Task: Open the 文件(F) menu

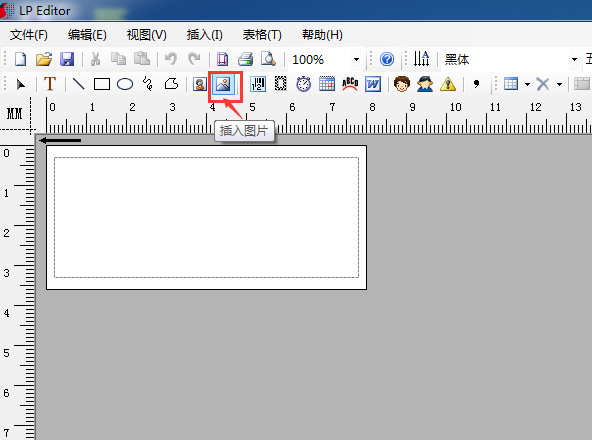Action: (29, 35)
